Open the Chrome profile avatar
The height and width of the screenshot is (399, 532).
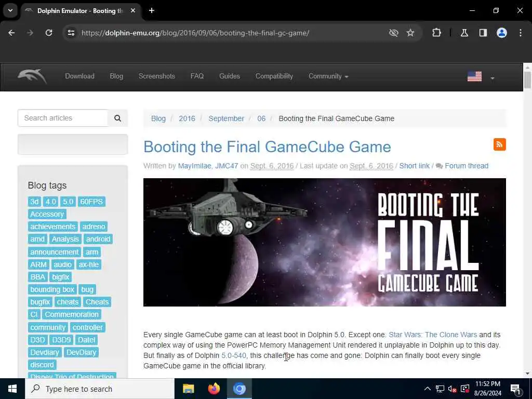point(502,33)
